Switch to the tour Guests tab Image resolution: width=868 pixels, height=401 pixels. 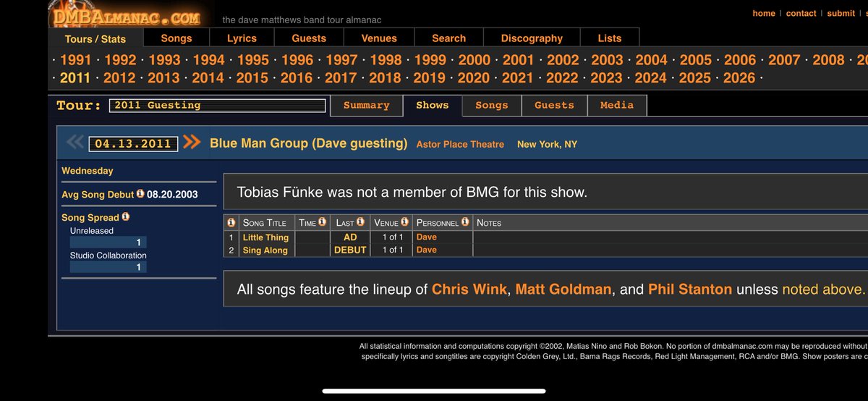(x=554, y=106)
